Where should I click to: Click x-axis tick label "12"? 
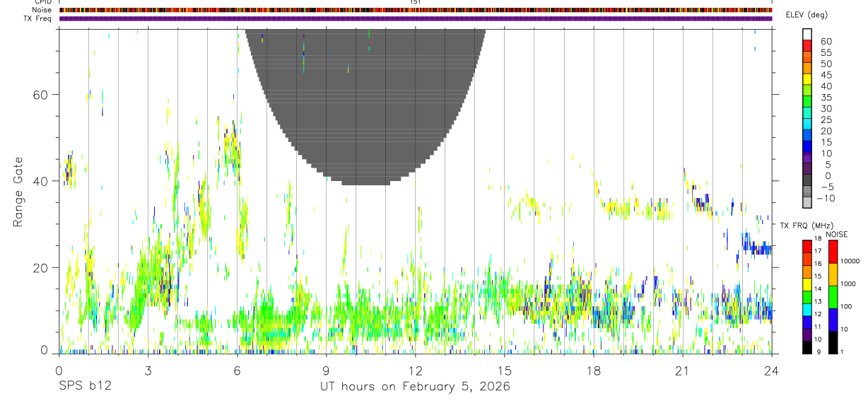click(x=416, y=370)
